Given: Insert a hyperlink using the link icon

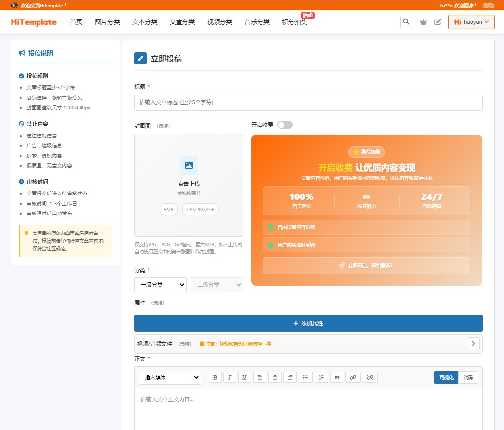Looking at the screenshot, I should click(353, 377).
